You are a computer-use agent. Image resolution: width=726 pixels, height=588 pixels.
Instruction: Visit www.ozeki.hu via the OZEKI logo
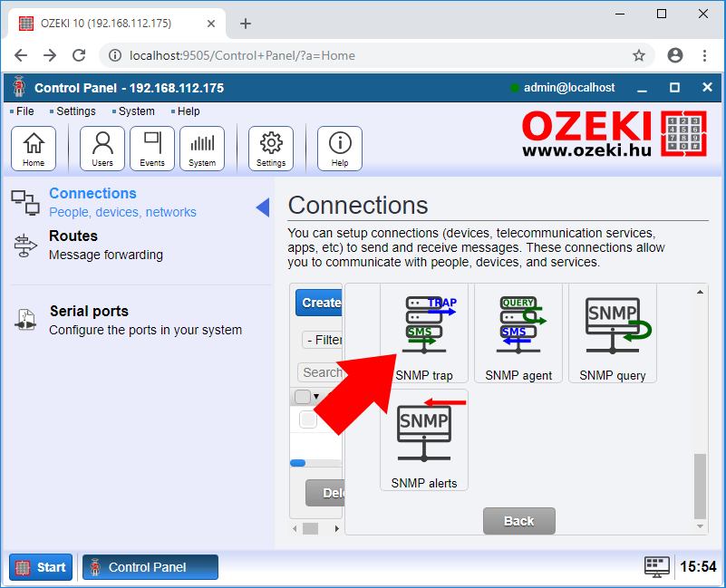click(x=598, y=135)
